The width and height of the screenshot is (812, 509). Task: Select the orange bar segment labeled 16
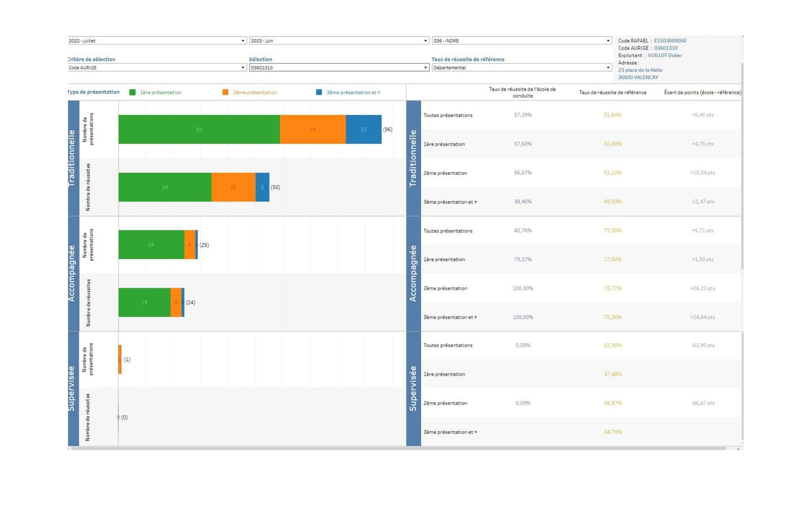[x=233, y=187]
